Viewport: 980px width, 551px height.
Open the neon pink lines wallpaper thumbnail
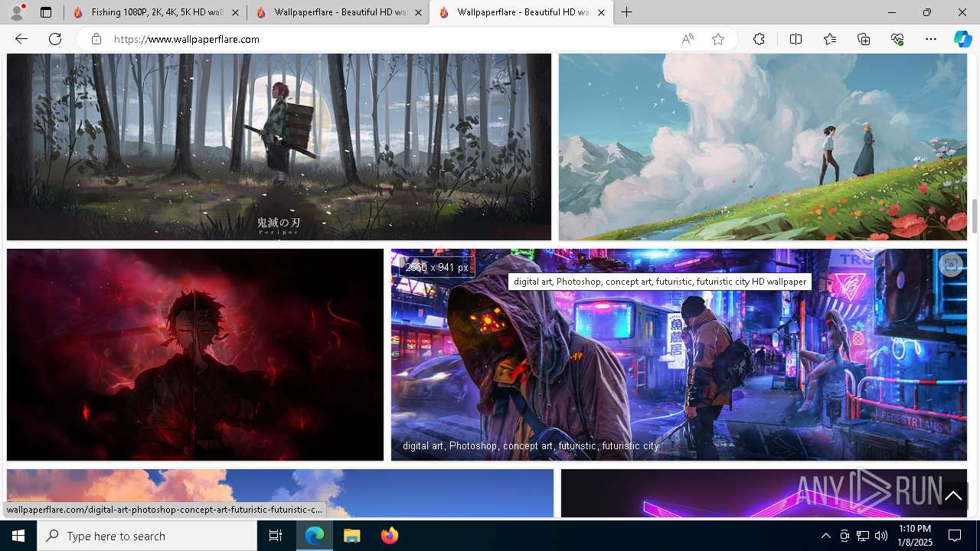click(x=764, y=493)
